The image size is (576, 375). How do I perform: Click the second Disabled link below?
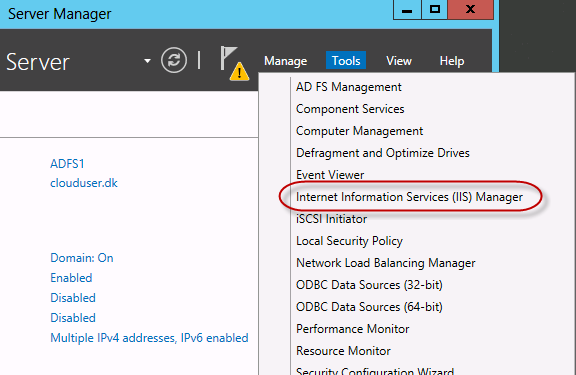click(73, 318)
